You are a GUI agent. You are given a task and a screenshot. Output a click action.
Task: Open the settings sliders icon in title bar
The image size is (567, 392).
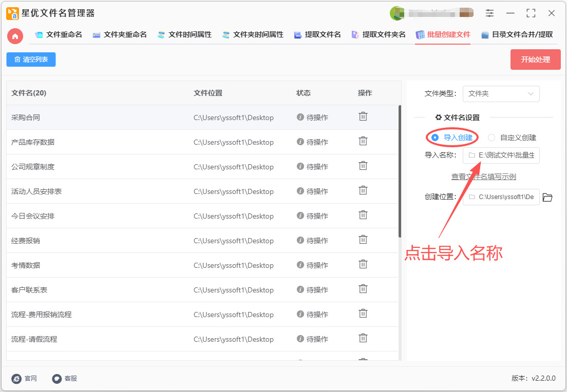point(489,13)
